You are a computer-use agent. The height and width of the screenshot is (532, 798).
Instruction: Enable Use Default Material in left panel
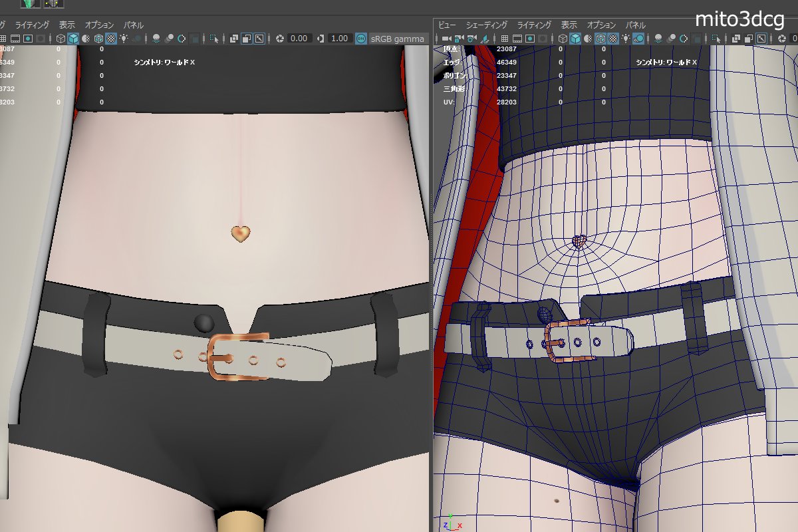pyautogui.click(x=86, y=39)
